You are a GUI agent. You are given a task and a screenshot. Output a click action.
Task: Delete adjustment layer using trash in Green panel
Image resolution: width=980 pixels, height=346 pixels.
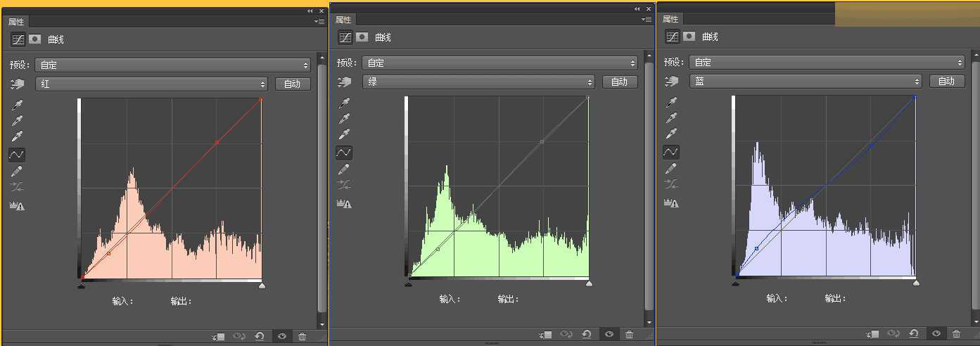629,335
